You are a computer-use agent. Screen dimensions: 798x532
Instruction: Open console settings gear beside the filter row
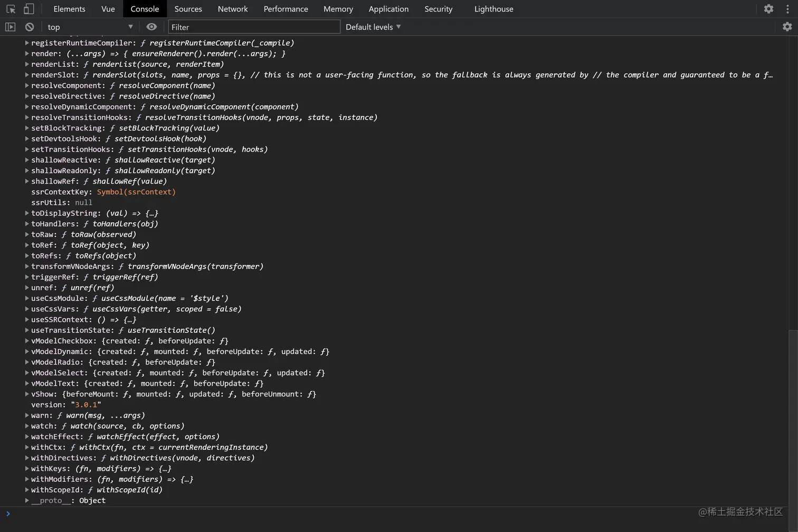click(787, 27)
